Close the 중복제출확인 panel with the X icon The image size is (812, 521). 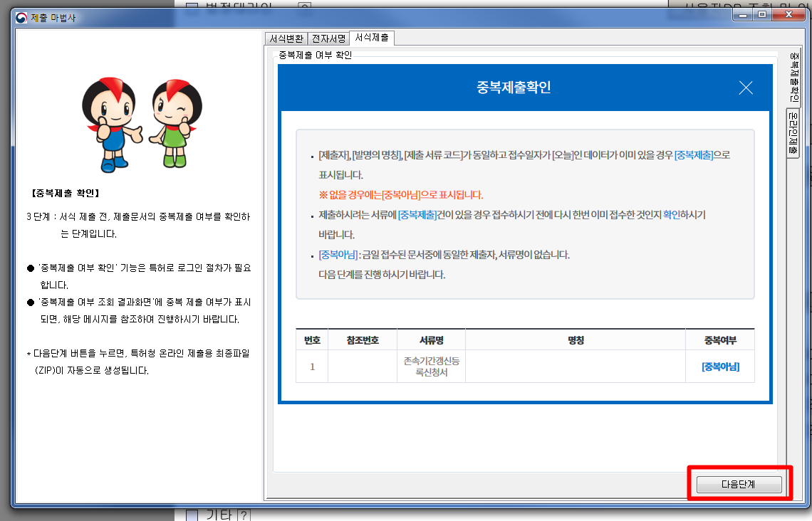pos(746,88)
